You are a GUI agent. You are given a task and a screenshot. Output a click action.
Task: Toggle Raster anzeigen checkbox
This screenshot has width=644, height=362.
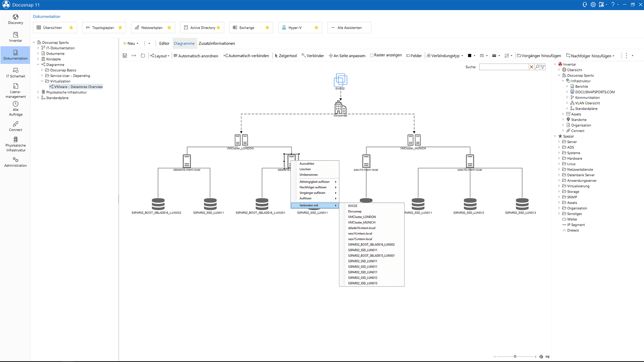pyautogui.click(x=372, y=55)
